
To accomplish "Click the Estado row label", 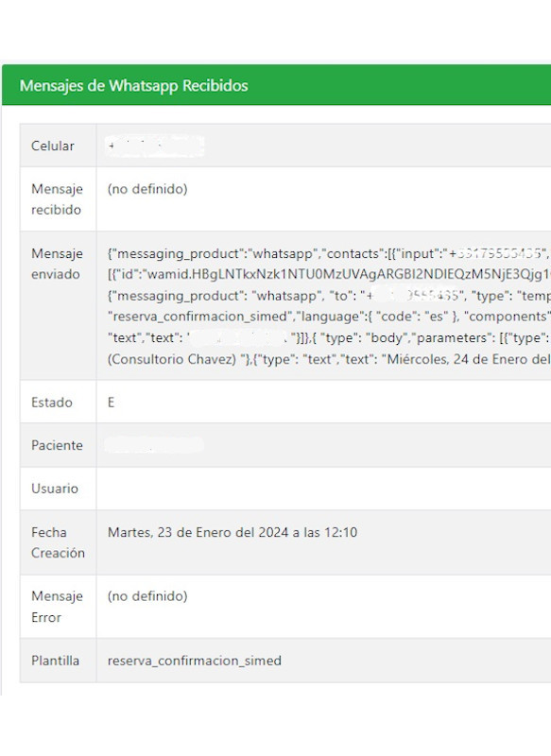I will click(x=52, y=403).
